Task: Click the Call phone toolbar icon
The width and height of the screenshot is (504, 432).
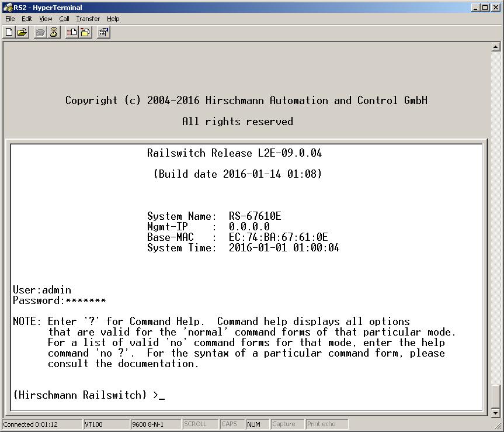Action: [x=40, y=33]
